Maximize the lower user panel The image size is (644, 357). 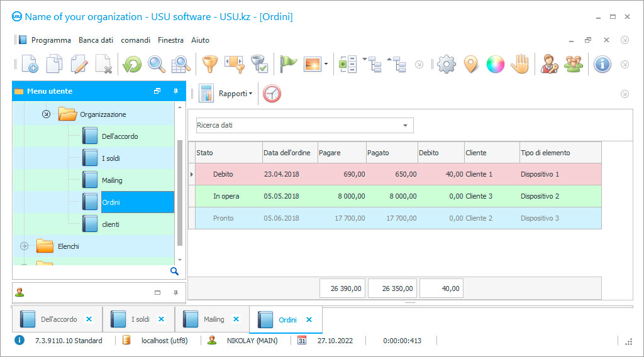click(x=157, y=292)
